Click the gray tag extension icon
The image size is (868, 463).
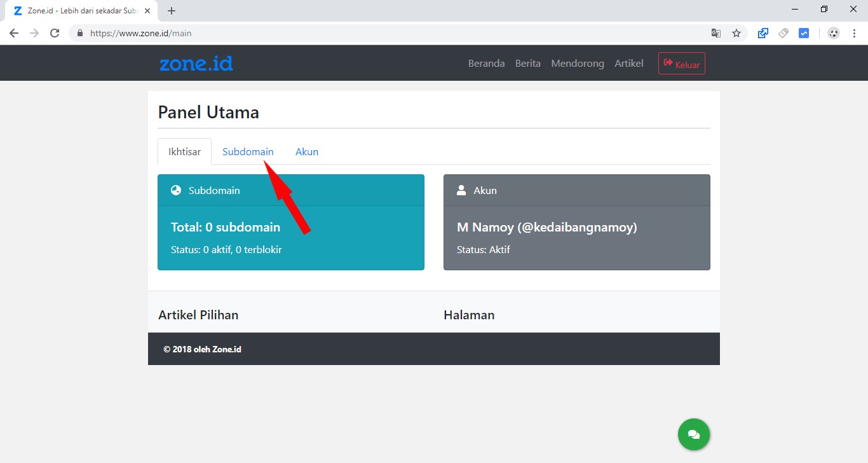pos(783,32)
